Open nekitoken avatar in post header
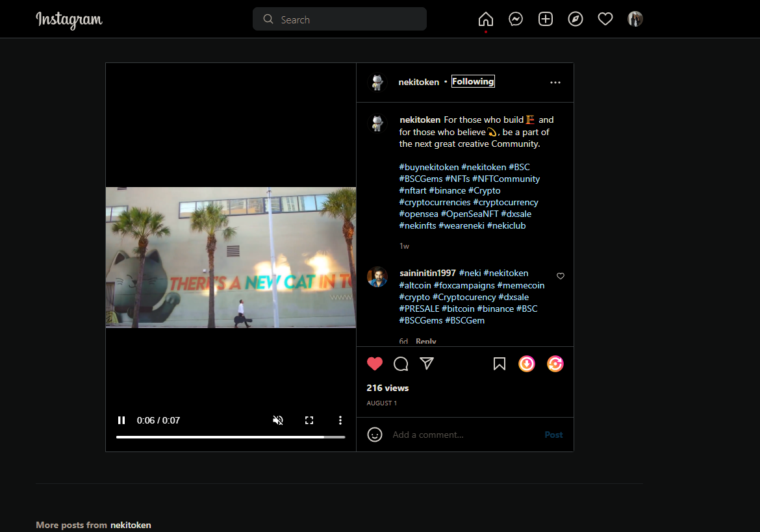760x532 pixels. pyautogui.click(x=377, y=82)
